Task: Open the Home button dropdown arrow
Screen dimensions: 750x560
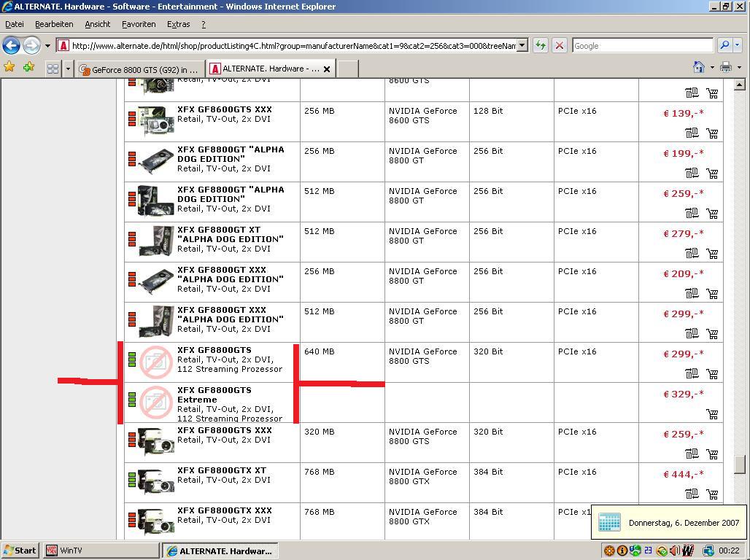Action: click(712, 67)
